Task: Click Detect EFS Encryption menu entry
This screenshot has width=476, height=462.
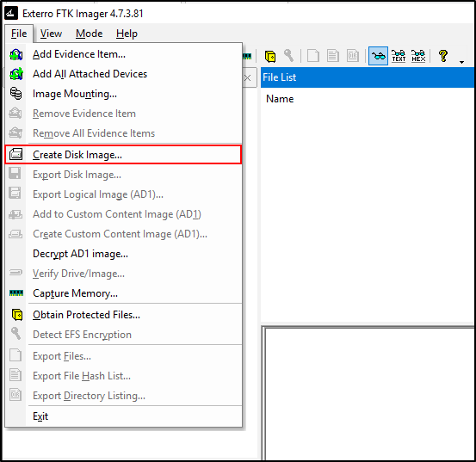Action: coord(124,335)
